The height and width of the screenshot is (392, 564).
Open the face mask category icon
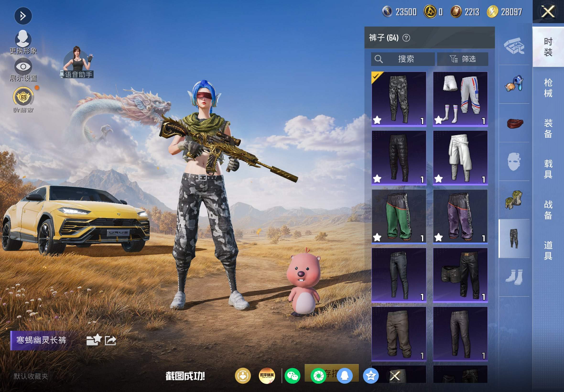point(514,161)
